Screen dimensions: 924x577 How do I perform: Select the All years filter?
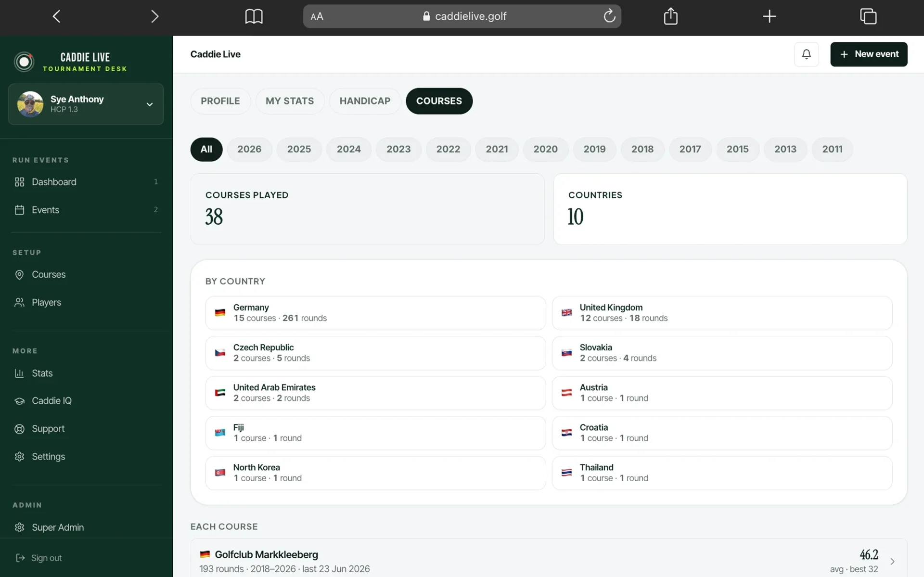coord(206,149)
